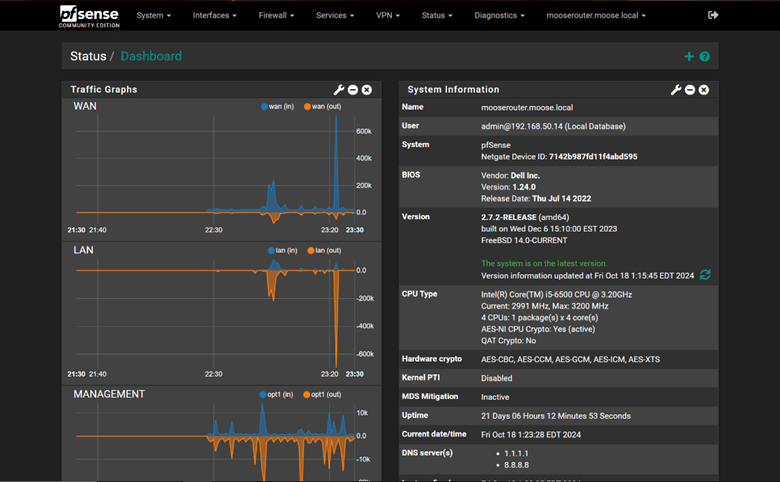Open the Services dropdown menu

[x=335, y=15]
